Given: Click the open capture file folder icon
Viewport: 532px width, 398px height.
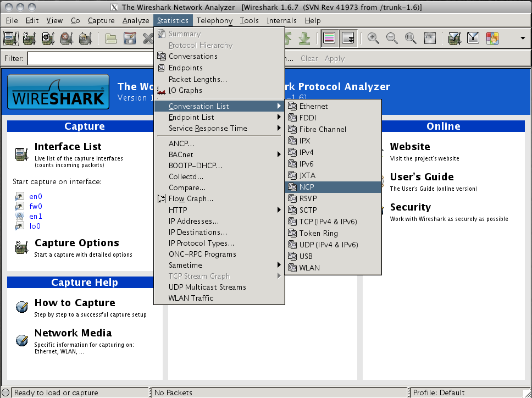Looking at the screenshot, I should pyautogui.click(x=111, y=38).
